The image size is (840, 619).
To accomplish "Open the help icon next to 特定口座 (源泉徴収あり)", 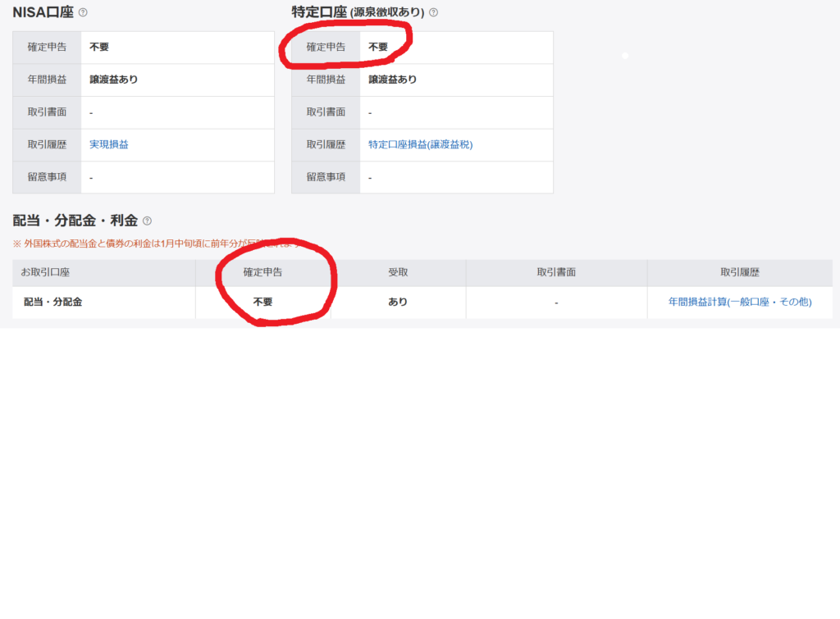I will 433,12.
